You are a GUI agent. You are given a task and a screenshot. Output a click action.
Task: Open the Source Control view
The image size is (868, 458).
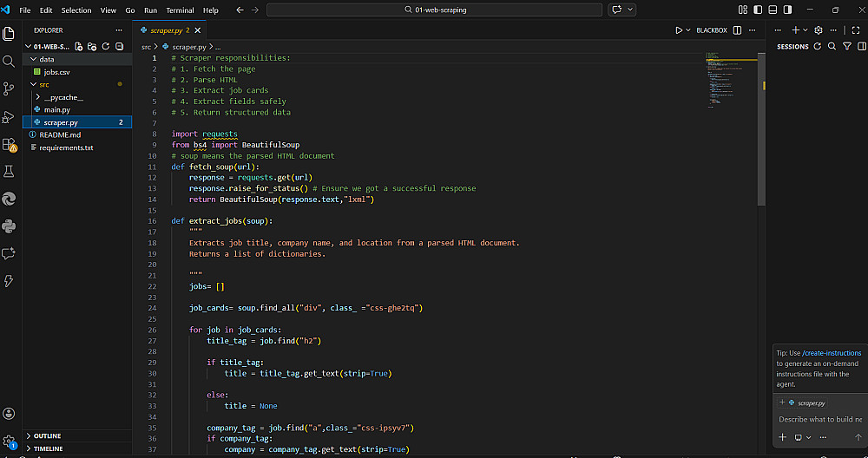click(10, 88)
